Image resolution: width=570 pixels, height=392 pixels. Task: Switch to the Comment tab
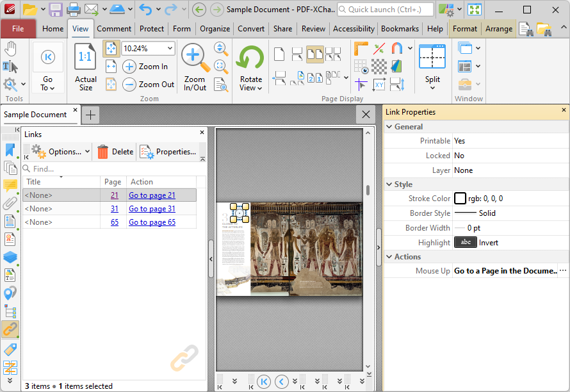(x=114, y=29)
